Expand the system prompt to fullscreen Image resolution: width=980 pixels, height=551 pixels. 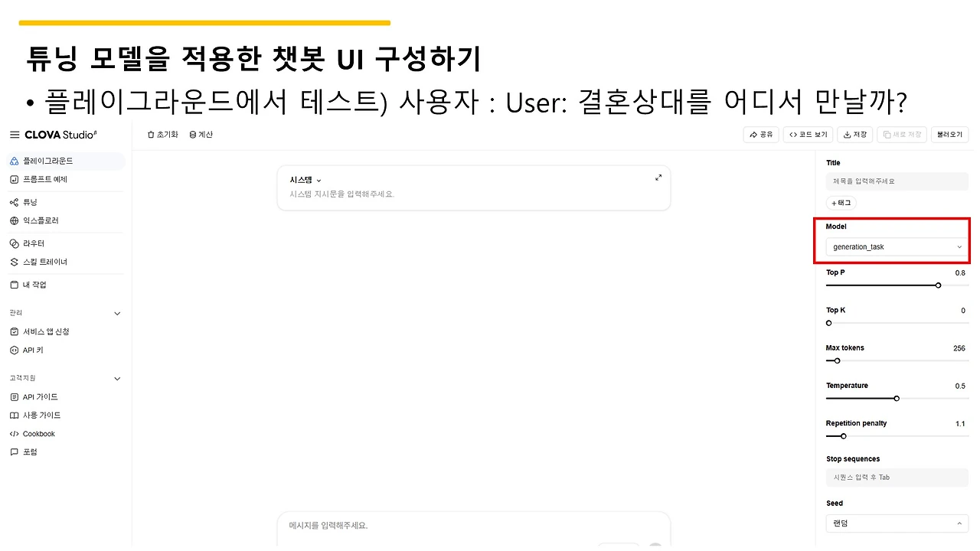point(658,177)
